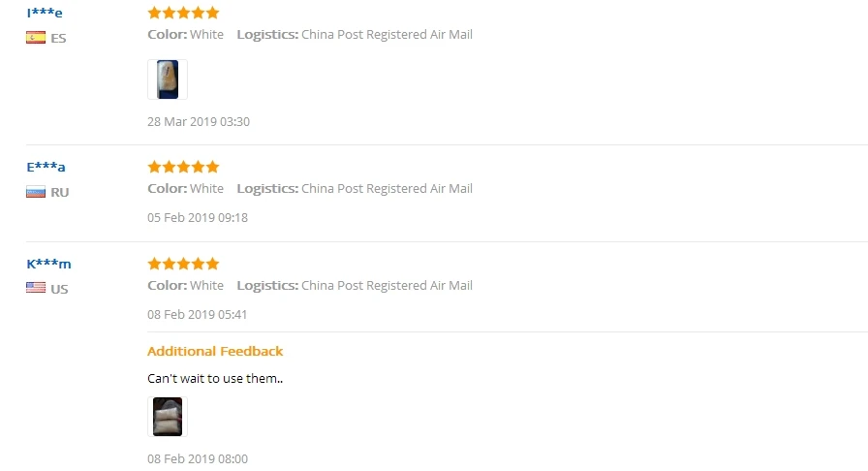Click the RU country label
868x471 pixels.
coord(60,192)
